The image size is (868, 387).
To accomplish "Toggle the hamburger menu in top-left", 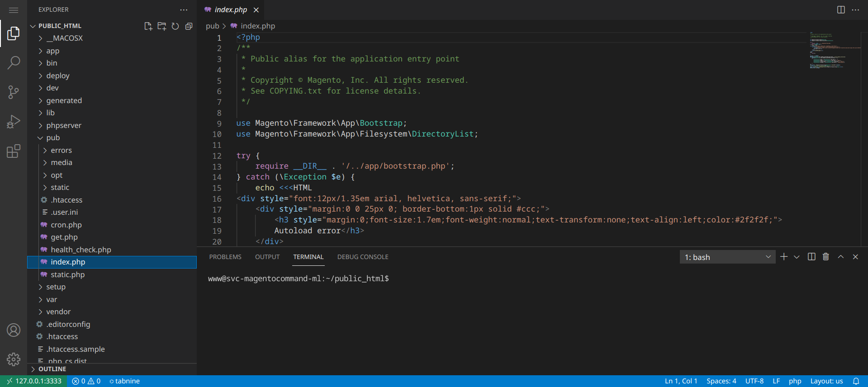I will click(x=14, y=10).
